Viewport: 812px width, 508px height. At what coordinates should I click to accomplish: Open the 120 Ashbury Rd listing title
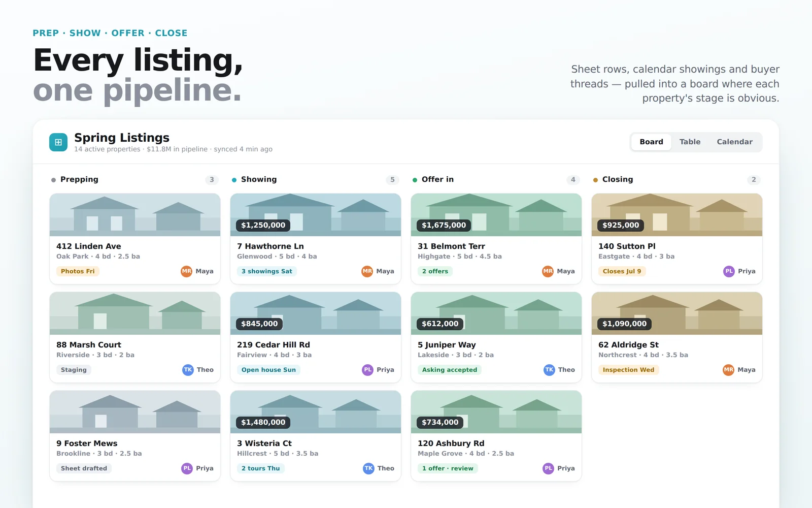point(451,443)
